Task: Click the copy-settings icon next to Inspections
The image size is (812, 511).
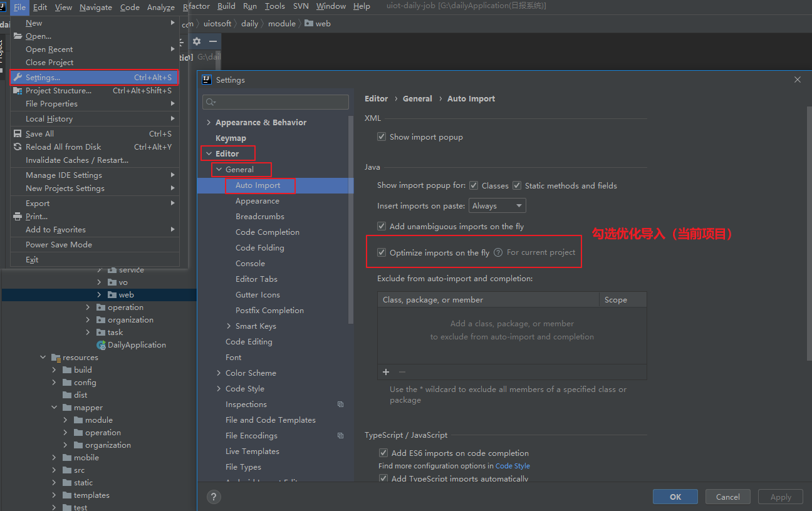Action: point(340,404)
